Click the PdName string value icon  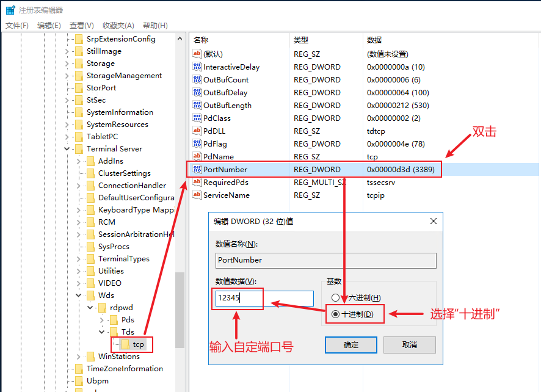(x=197, y=156)
